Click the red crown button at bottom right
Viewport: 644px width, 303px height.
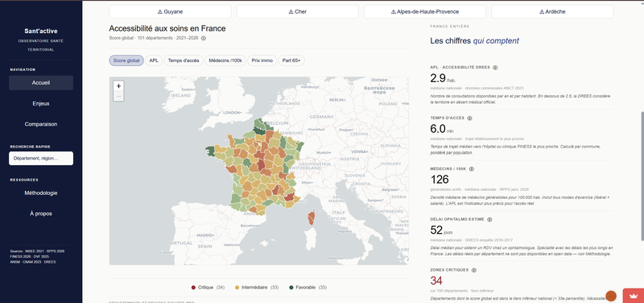tap(634, 296)
